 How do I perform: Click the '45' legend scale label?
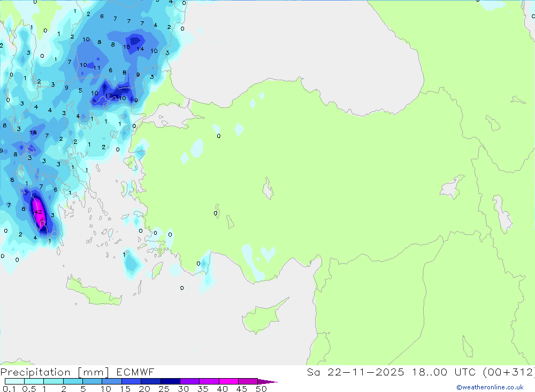point(242,389)
